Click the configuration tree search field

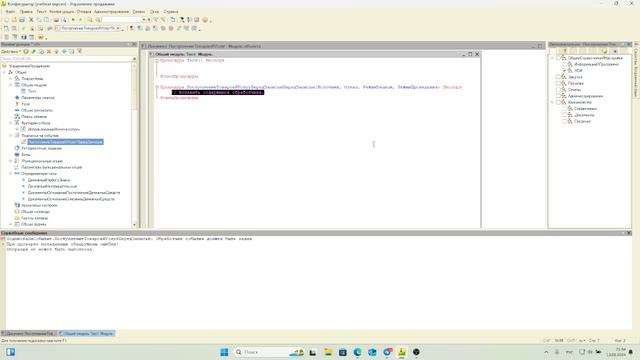point(67,59)
